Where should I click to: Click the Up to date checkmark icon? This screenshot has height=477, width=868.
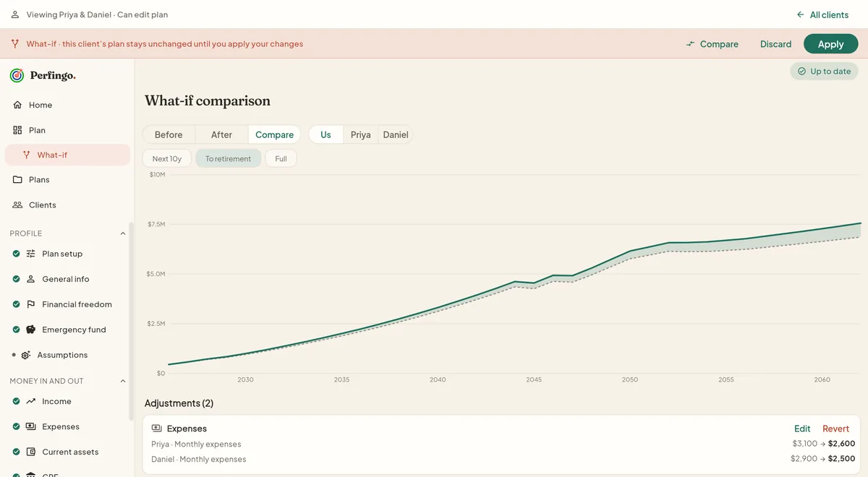[x=801, y=72]
